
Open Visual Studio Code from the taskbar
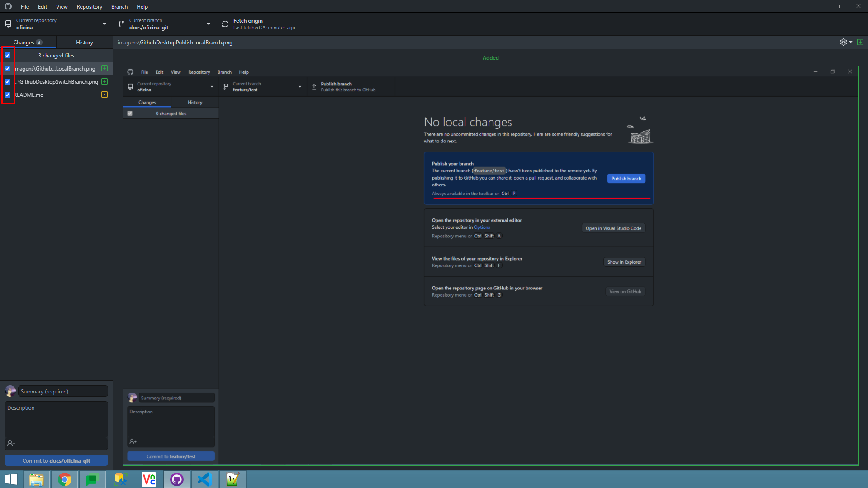(x=205, y=479)
